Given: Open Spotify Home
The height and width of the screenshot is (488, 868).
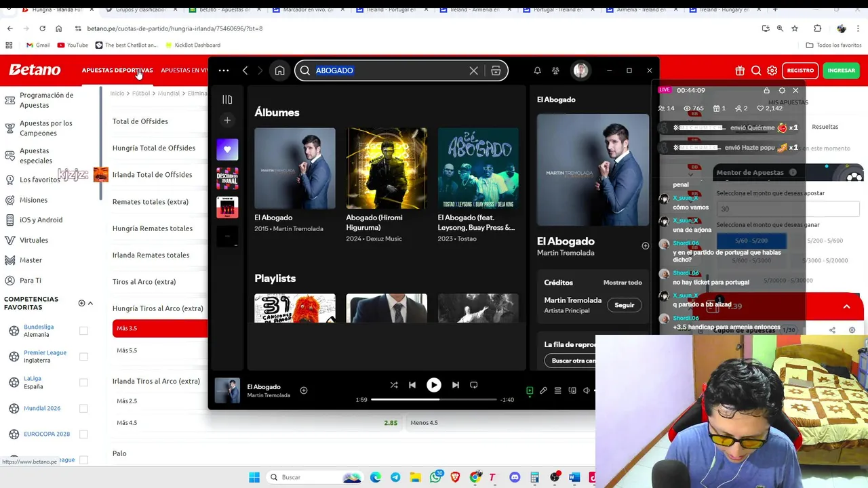Looking at the screenshot, I should 279,70.
